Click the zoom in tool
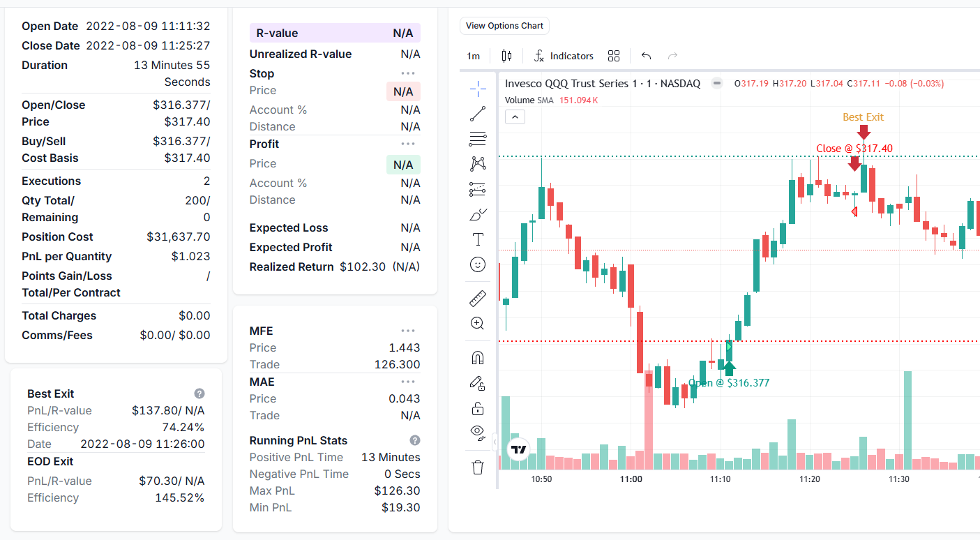 [x=478, y=323]
